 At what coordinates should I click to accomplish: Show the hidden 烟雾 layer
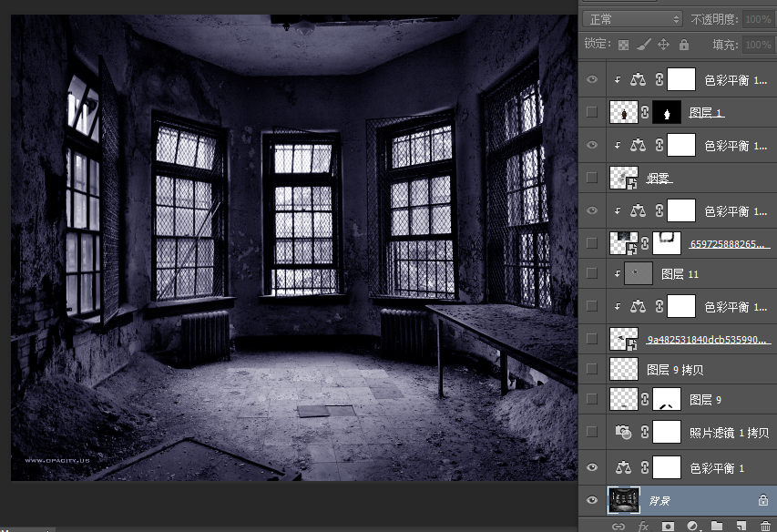[x=593, y=177]
